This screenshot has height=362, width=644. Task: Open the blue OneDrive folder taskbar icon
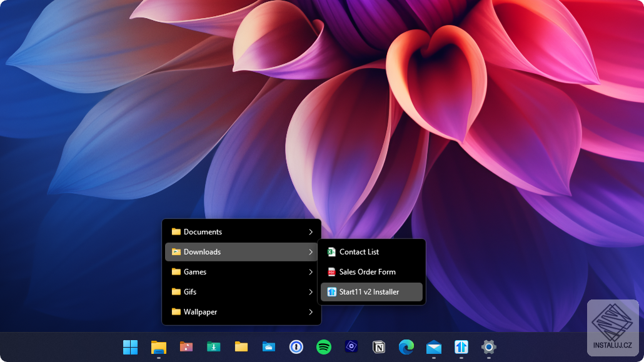[x=269, y=346]
